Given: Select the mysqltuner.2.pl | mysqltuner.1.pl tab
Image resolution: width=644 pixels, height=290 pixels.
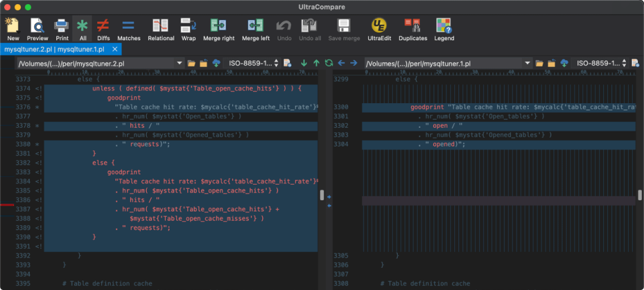Looking at the screenshot, I should pyautogui.click(x=54, y=49).
